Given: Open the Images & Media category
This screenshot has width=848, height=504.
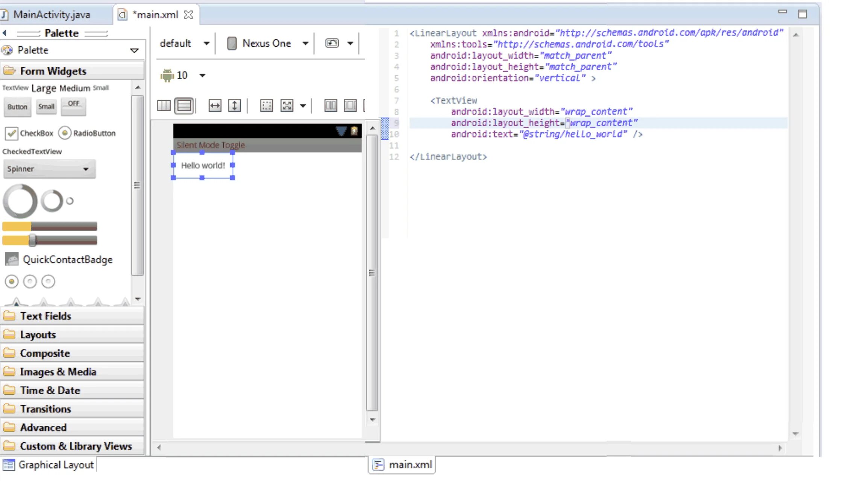Looking at the screenshot, I should (x=58, y=371).
